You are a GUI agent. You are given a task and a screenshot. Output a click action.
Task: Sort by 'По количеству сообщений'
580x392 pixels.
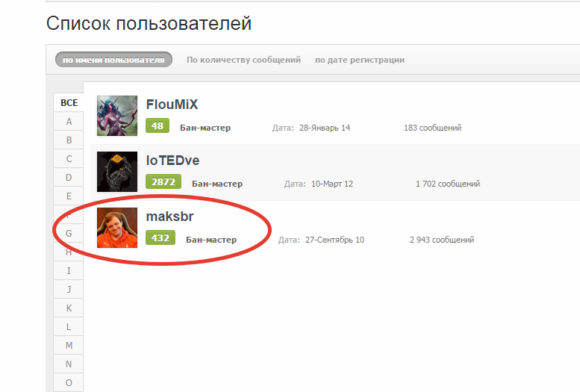243,60
